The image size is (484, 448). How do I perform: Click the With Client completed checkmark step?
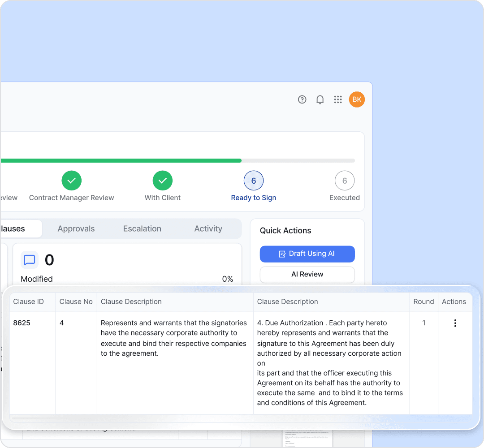click(163, 181)
